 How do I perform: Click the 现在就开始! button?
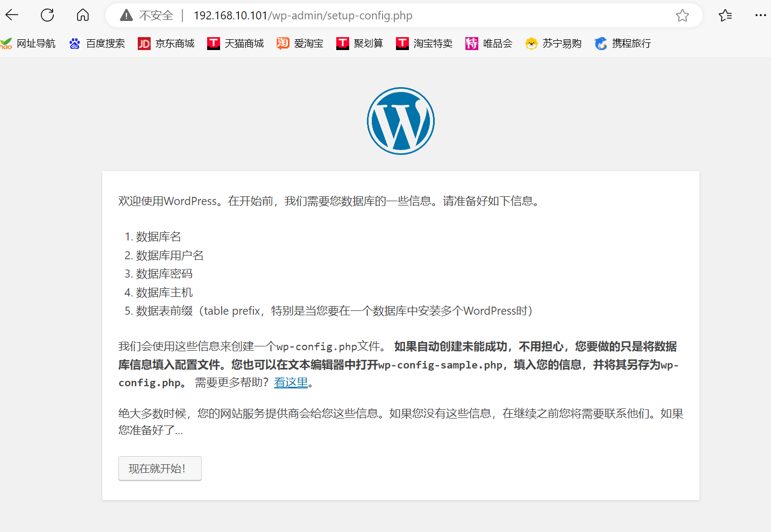(160, 469)
